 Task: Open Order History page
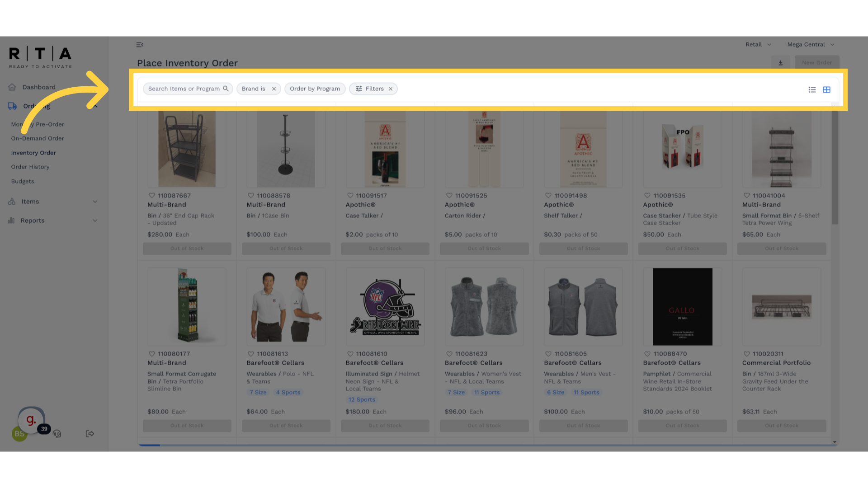tap(30, 167)
